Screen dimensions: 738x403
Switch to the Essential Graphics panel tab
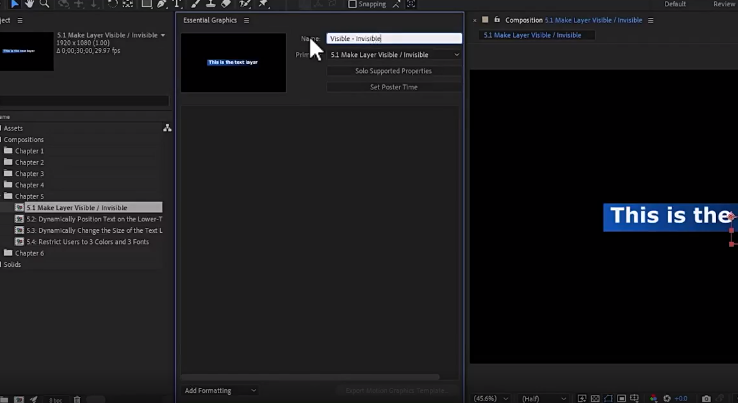pos(210,20)
